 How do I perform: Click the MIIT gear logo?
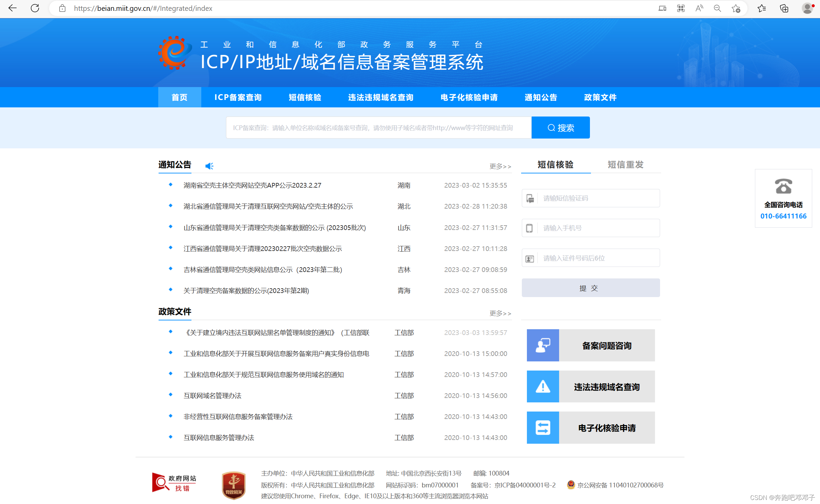pos(175,52)
